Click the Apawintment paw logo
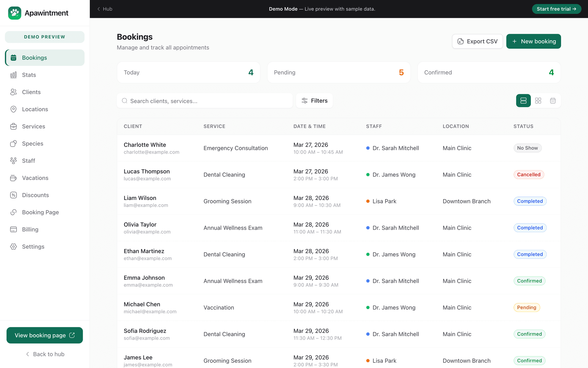 tap(14, 13)
